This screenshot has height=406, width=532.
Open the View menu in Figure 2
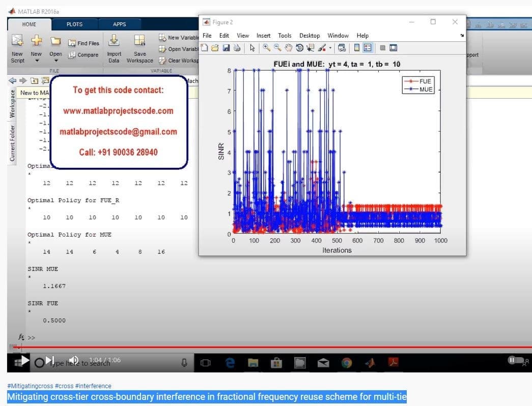[x=243, y=35]
